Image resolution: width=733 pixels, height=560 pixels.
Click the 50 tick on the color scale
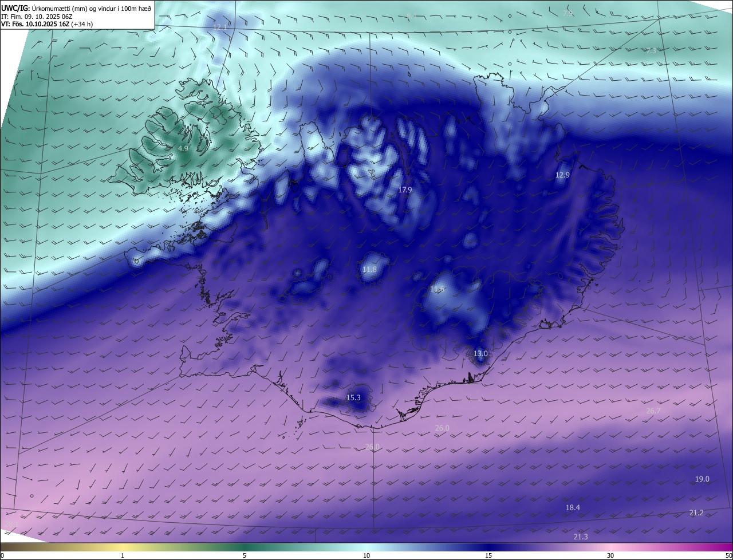coord(728,555)
